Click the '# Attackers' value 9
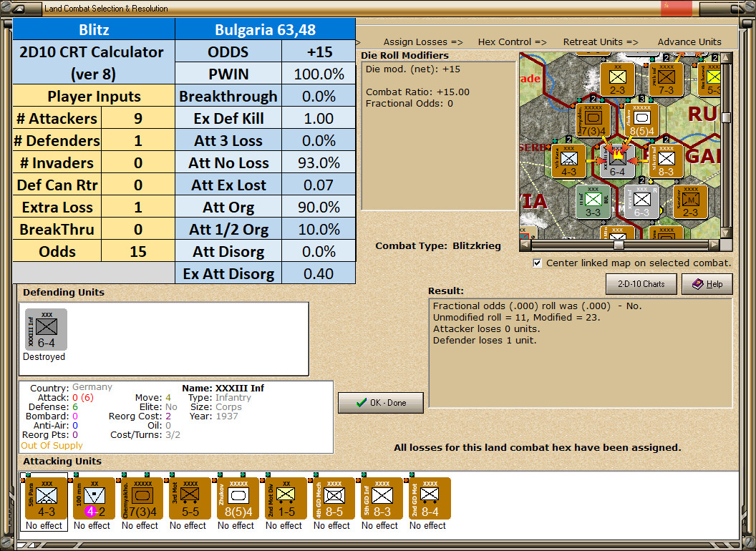The image size is (756, 551). point(138,119)
